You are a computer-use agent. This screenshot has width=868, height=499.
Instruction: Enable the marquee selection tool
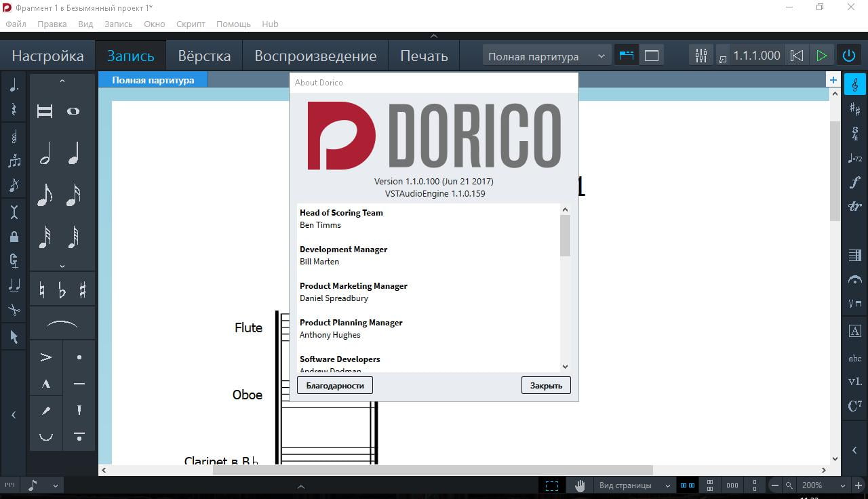click(553, 485)
